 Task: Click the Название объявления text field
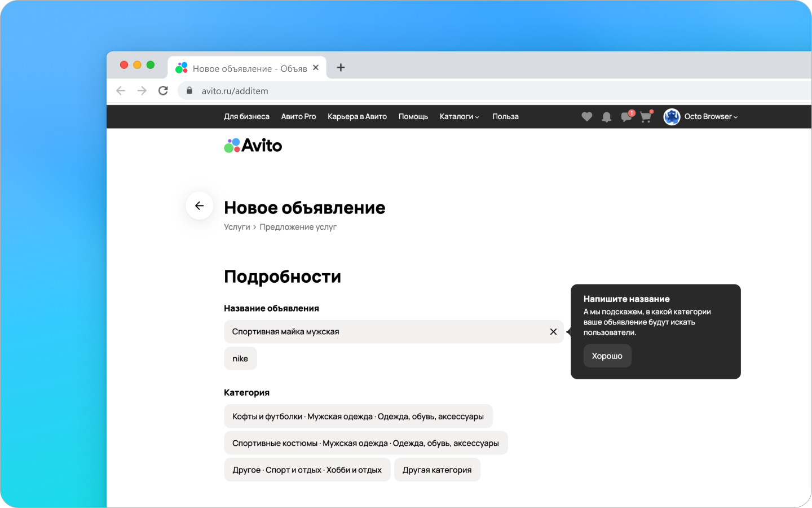coord(383,332)
